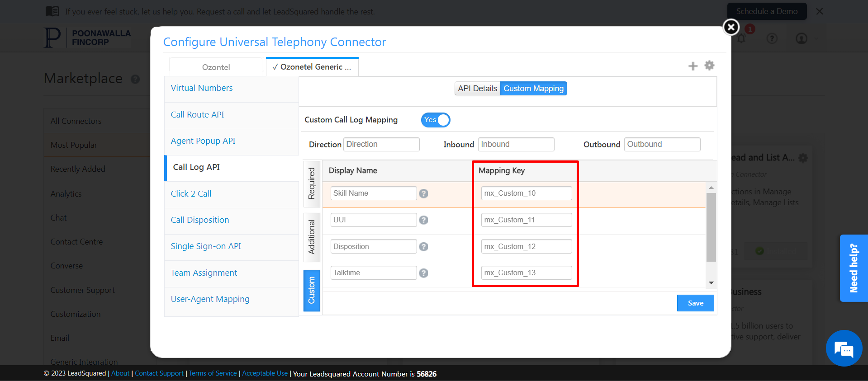Open the live chat bubble
The image size is (868, 381).
coord(844,348)
